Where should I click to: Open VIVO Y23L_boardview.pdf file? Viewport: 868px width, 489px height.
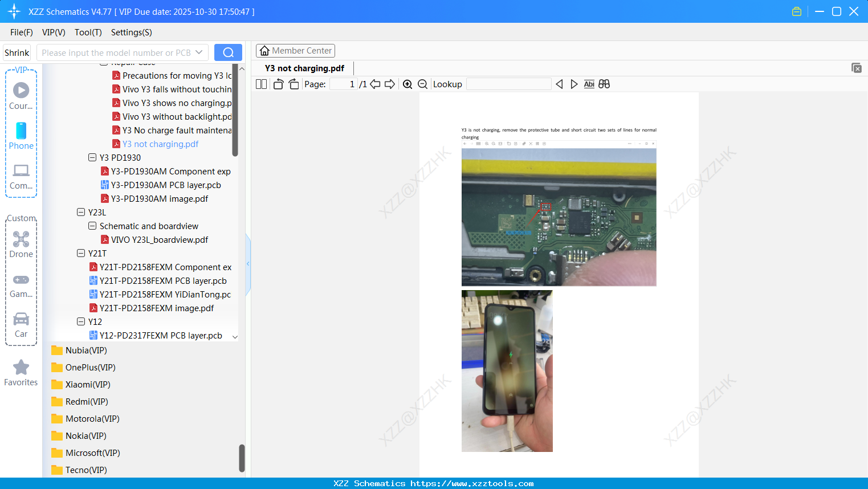point(154,239)
